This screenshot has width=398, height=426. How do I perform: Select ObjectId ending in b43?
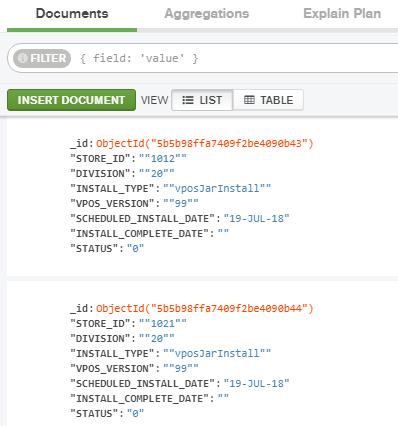click(205, 144)
